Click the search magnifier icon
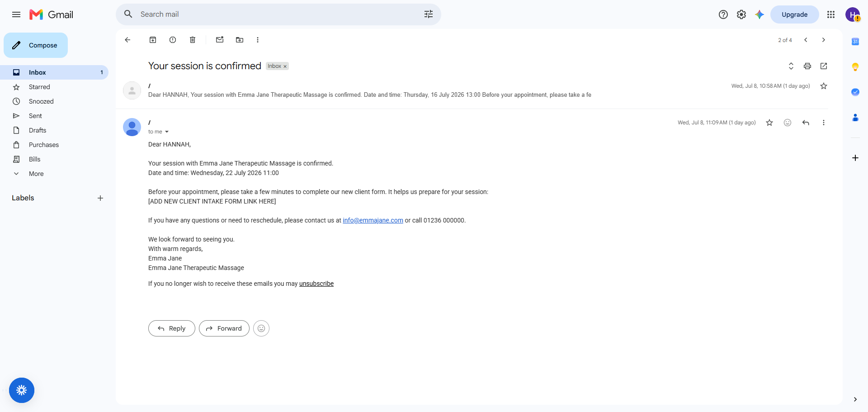The image size is (868, 412). pyautogui.click(x=128, y=14)
